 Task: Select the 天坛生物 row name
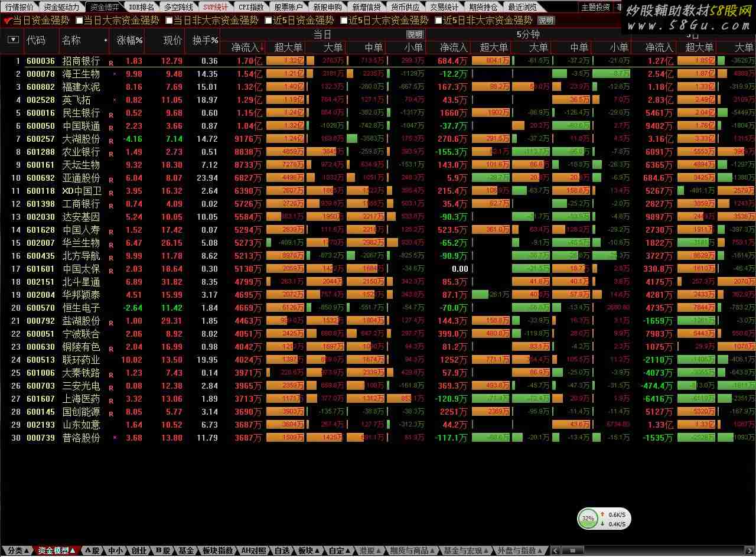click(x=82, y=165)
